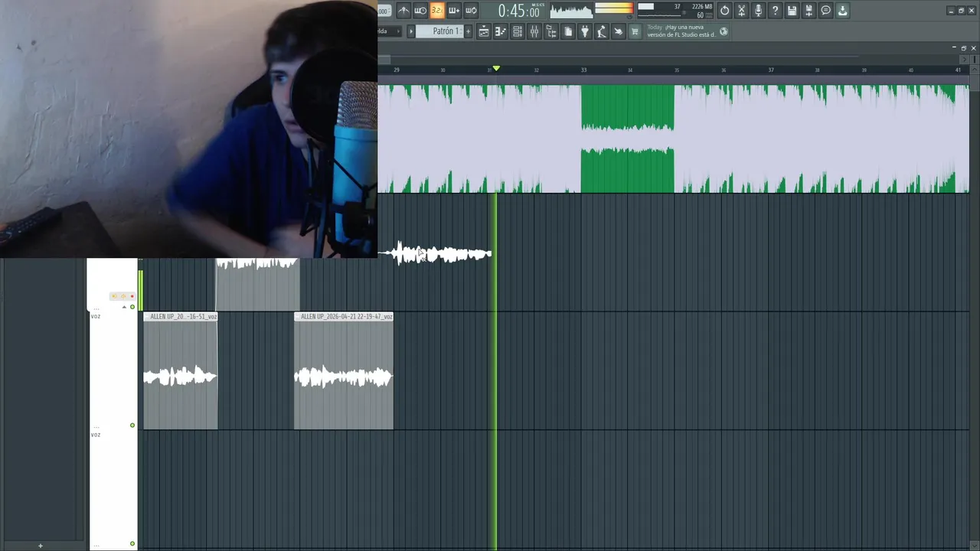The height and width of the screenshot is (551, 980).
Task: Mute the top track with its green dot
Action: 132,307
